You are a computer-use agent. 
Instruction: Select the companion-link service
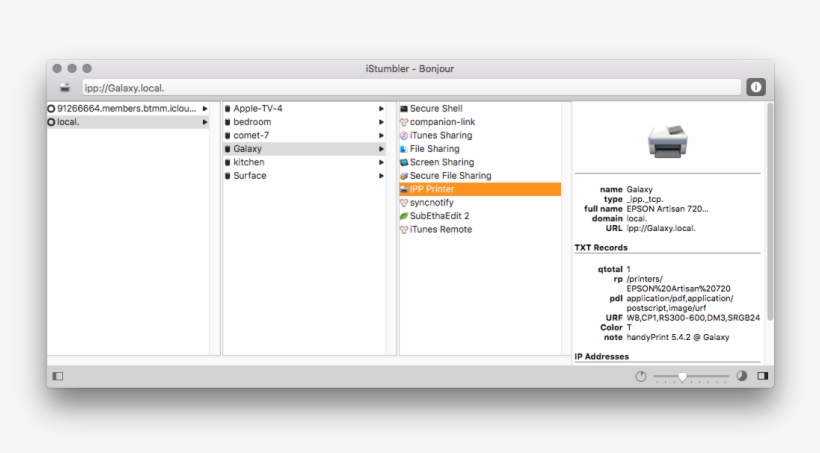(480, 122)
